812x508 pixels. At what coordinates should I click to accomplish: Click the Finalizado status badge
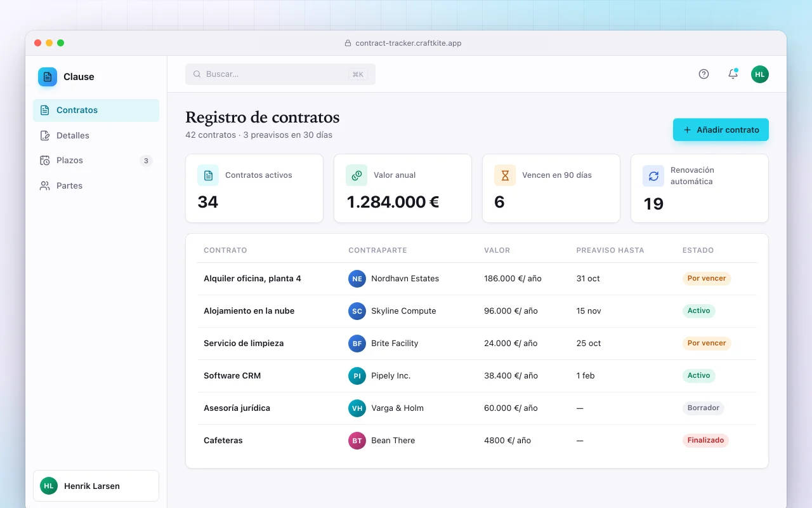coord(705,441)
